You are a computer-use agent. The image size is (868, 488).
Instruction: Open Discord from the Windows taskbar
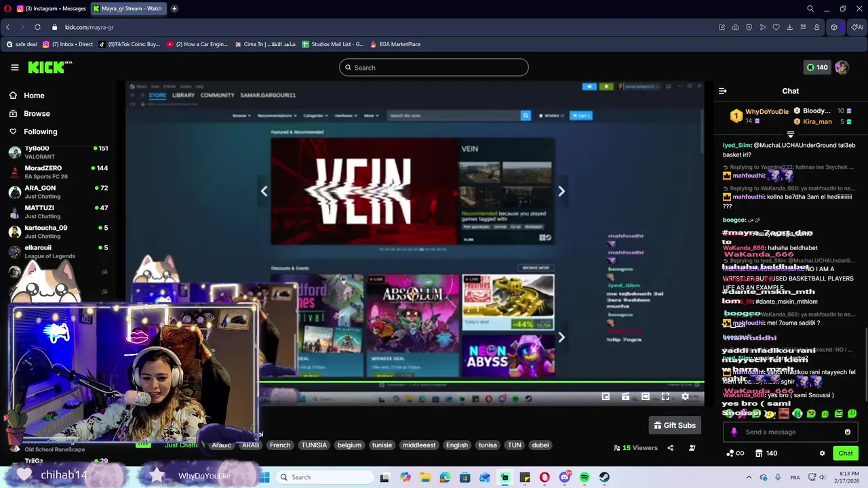(564, 477)
